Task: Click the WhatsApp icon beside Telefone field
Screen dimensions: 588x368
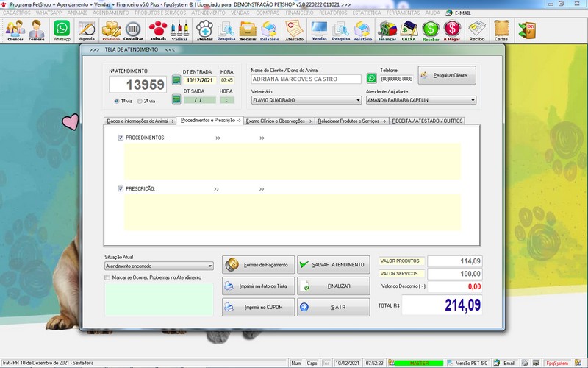Action: click(371, 78)
